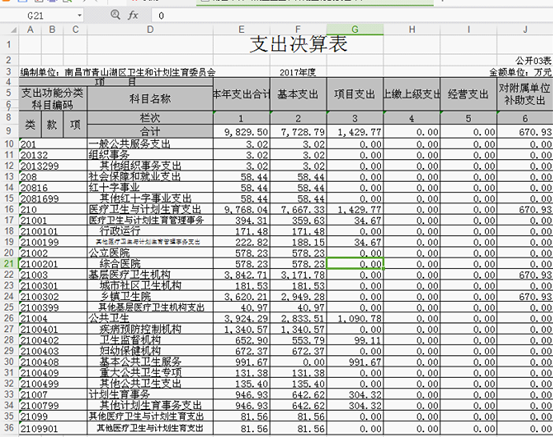Select row 36 header
Image resolution: width=553 pixels, height=437 pixels.
point(9,428)
